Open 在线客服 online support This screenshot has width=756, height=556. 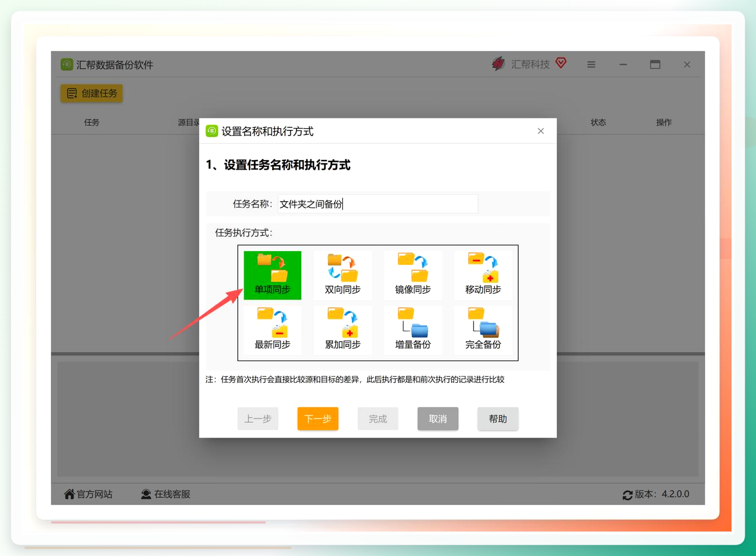pyautogui.click(x=166, y=494)
